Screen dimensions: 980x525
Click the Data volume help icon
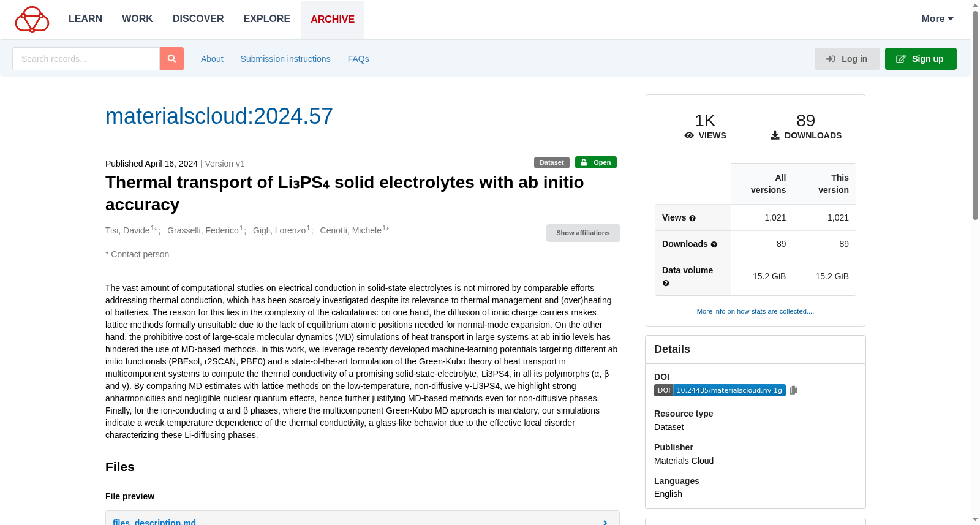coord(666,283)
